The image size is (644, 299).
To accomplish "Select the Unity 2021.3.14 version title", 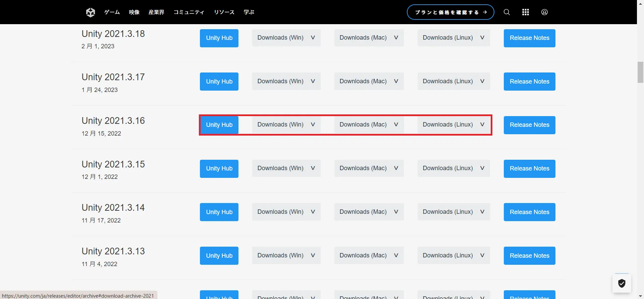I will click(x=113, y=207).
